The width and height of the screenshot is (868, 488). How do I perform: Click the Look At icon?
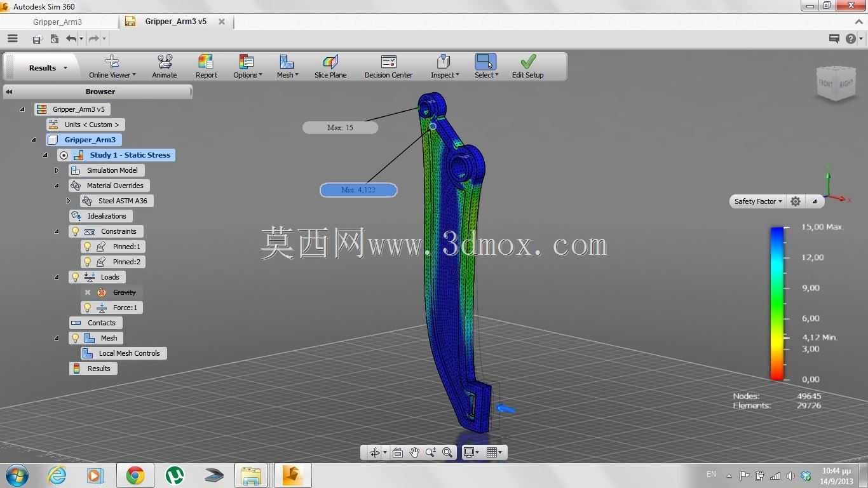pyautogui.click(x=398, y=452)
